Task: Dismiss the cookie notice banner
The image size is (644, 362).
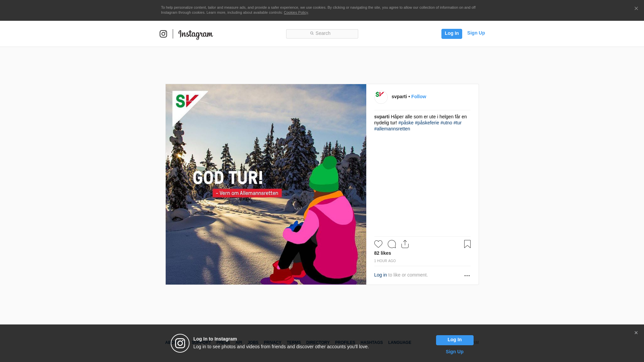Action: (636, 9)
